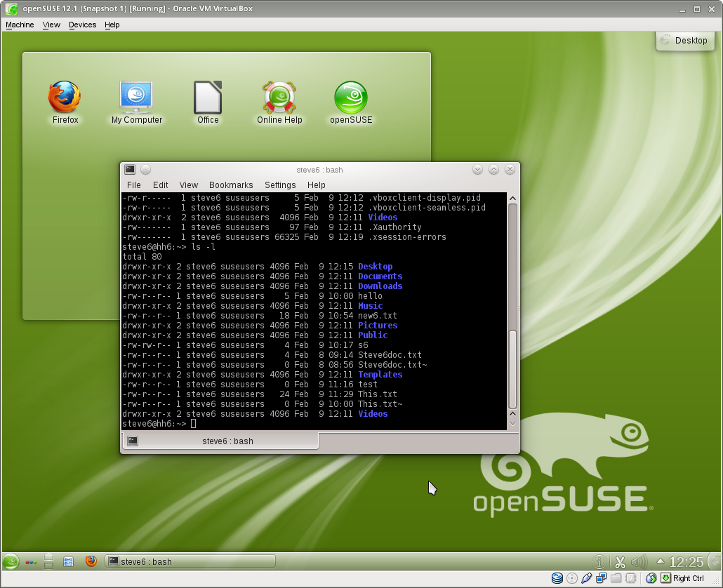Open the openSUSE Kickoff application launcher
The height and width of the screenshot is (588, 723).
(x=11, y=562)
